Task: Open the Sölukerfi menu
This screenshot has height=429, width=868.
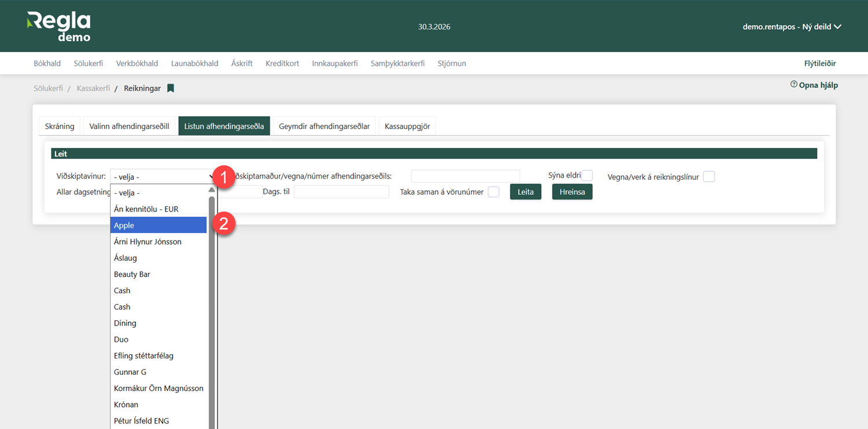Action: pos(89,64)
